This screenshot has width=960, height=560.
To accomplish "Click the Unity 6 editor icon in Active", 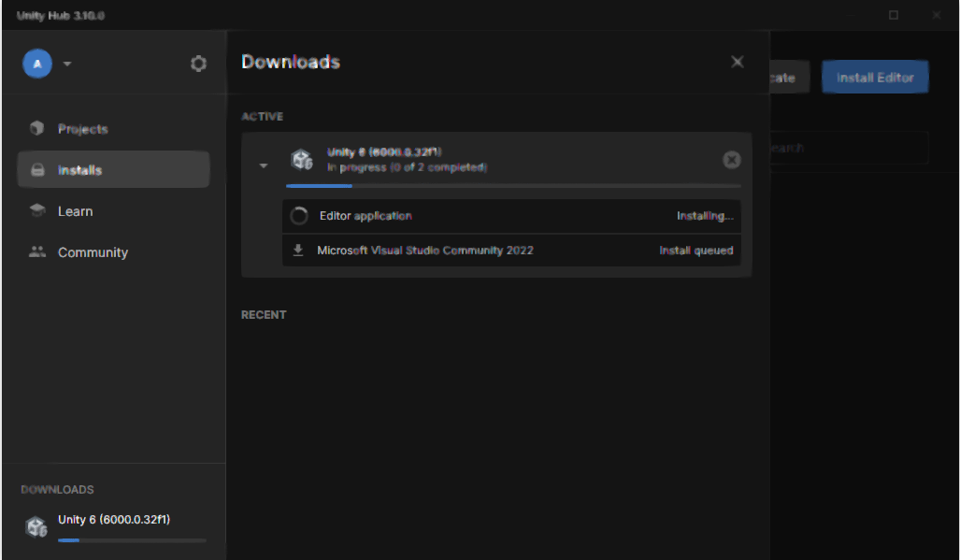I will tap(301, 160).
